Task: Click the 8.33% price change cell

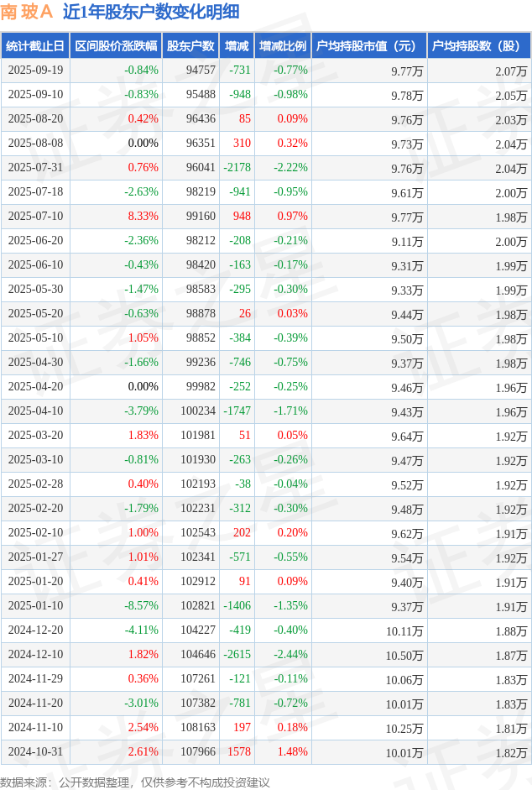Action: 143,217
